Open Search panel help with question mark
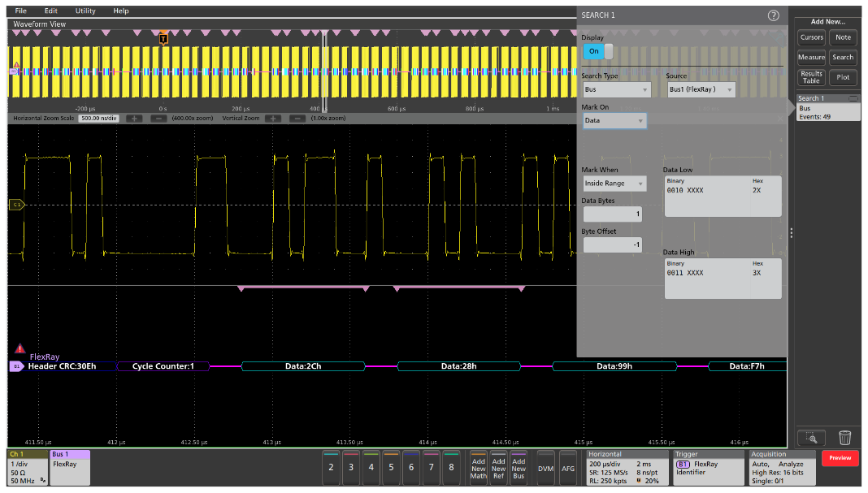 pyautogui.click(x=772, y=14)
